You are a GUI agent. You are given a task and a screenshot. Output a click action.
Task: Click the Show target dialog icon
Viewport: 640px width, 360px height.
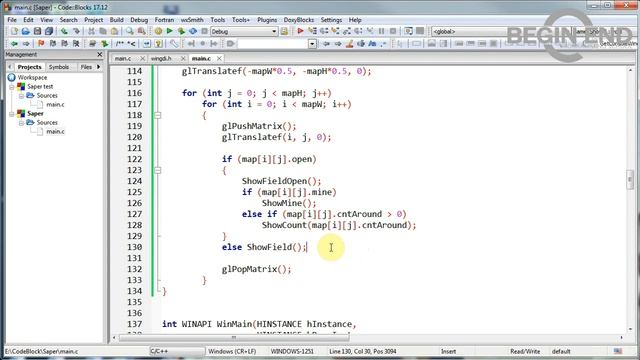click(284, 31)
